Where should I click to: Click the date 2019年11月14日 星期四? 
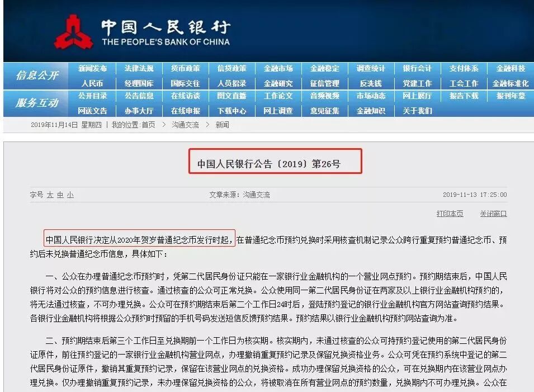pos(66,125)
